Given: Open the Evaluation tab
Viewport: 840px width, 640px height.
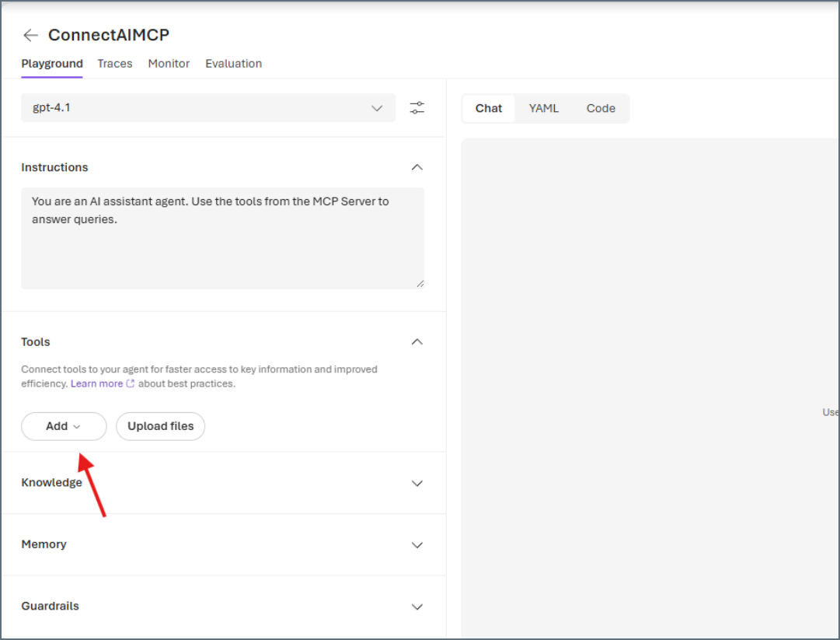Looking at the screenshot, I should (234, 64).
